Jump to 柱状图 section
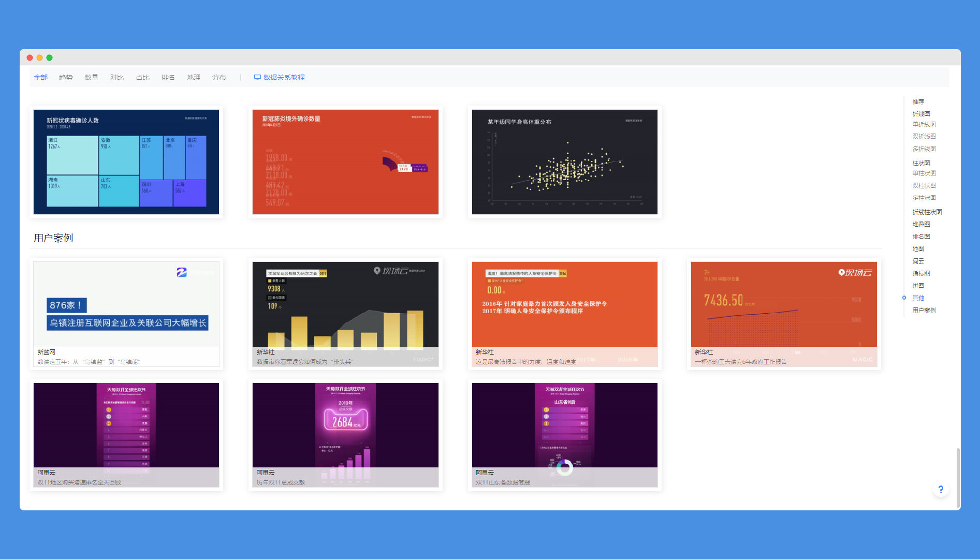 coord(921,163)
